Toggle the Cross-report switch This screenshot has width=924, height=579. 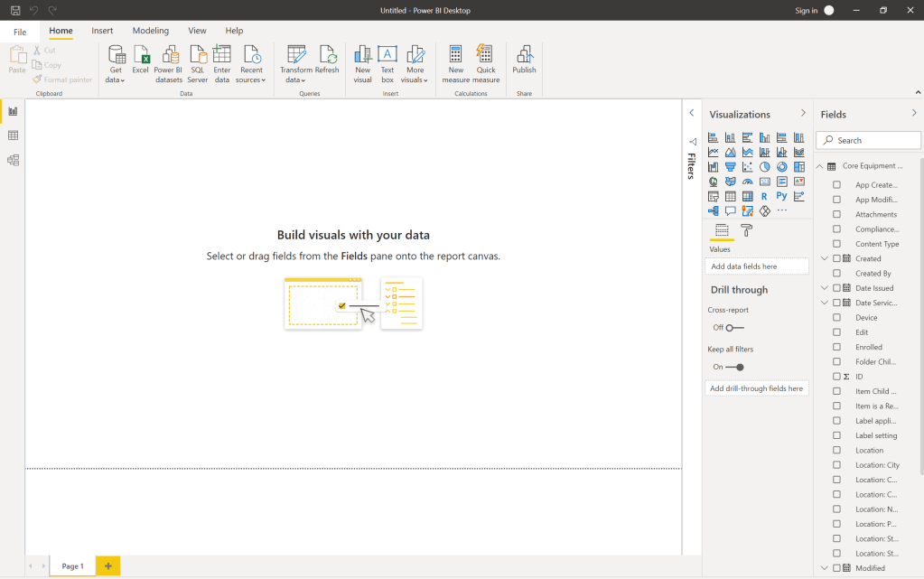[x=734, y=328]
